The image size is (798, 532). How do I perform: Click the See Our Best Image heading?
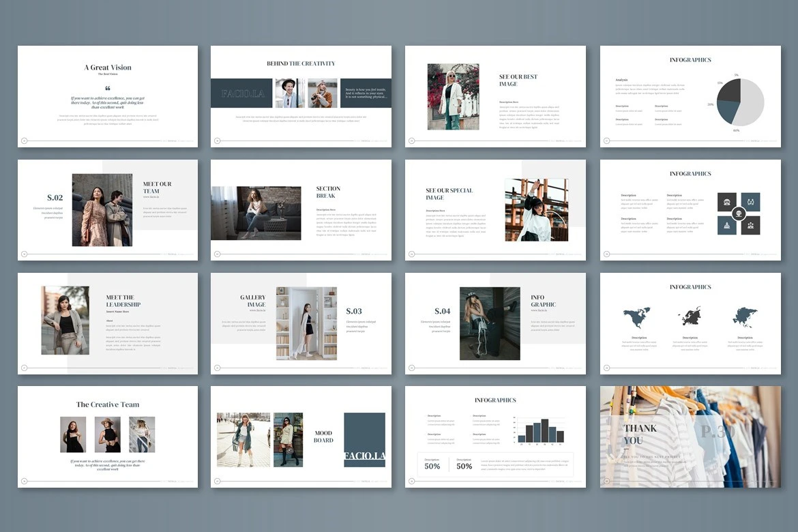(518, 80)
